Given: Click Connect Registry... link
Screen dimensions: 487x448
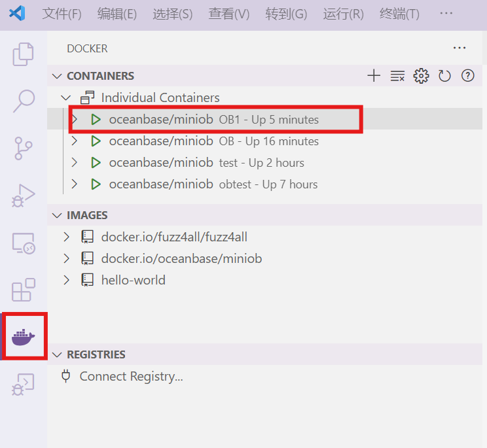Looking at the screenshot, I should point(132,376).
